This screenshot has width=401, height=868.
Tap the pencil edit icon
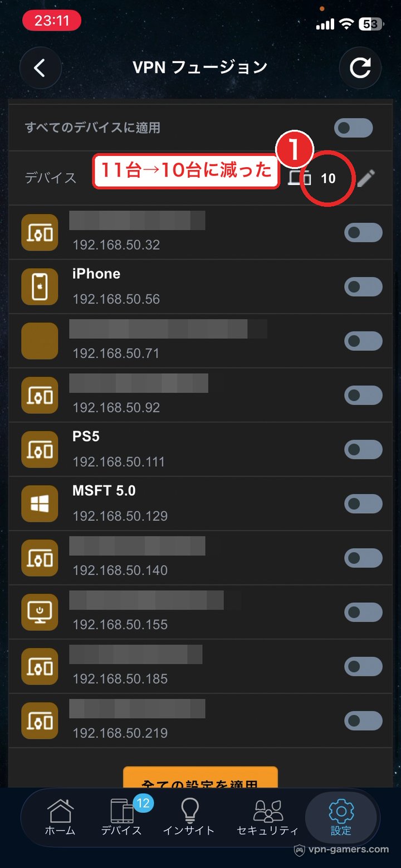click(366, 178)
